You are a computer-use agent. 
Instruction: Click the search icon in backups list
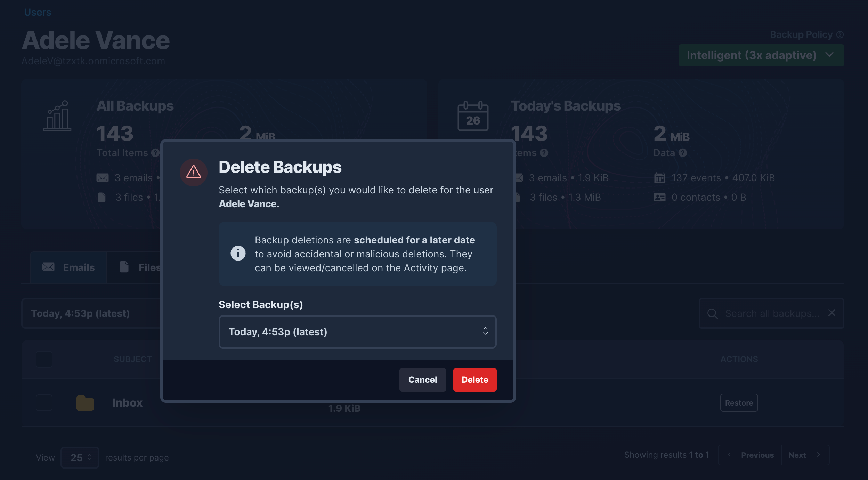(713, 313)
